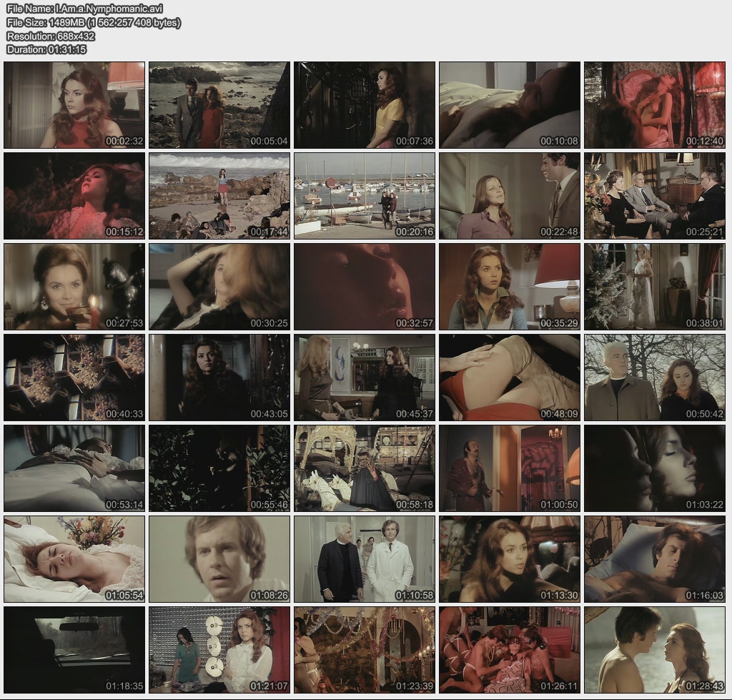Click the Resolution 688x432 text
Image resolution: width=732 pixels, height=700 pixels.
[x=51, y=36]
